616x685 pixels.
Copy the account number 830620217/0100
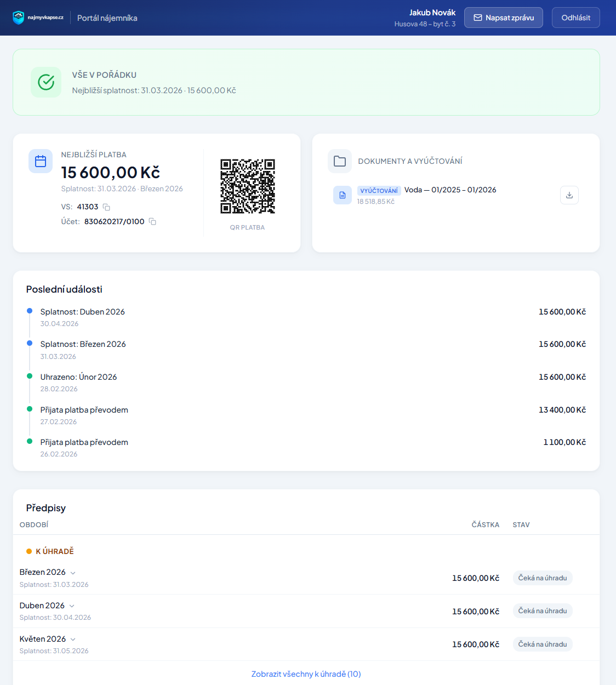[x=152, y=222]
